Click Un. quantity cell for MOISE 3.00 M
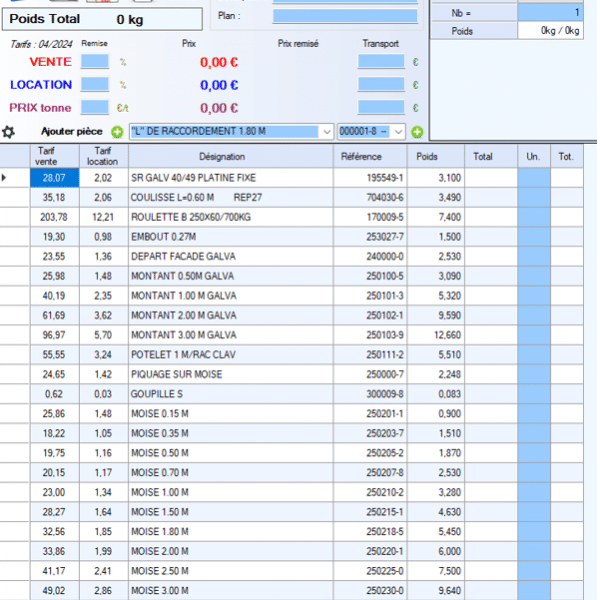 click(534, 590)
